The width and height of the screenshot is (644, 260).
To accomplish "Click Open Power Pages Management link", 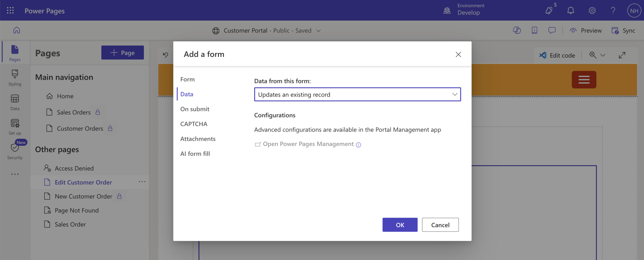I will [x=308, y=144].
